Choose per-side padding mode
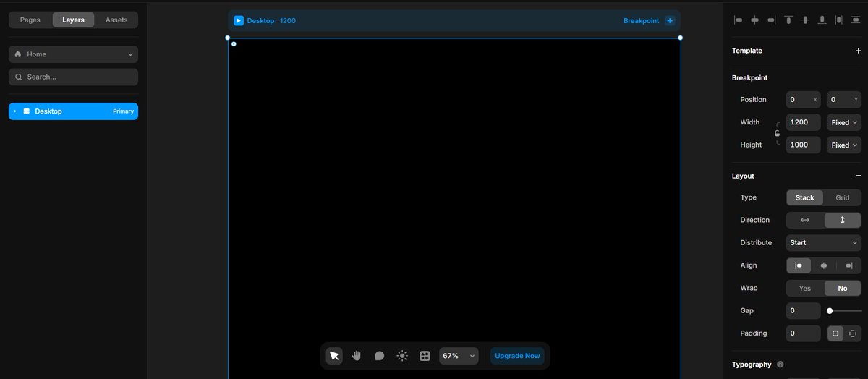This screenshot has width=868, height=379. 853,333
